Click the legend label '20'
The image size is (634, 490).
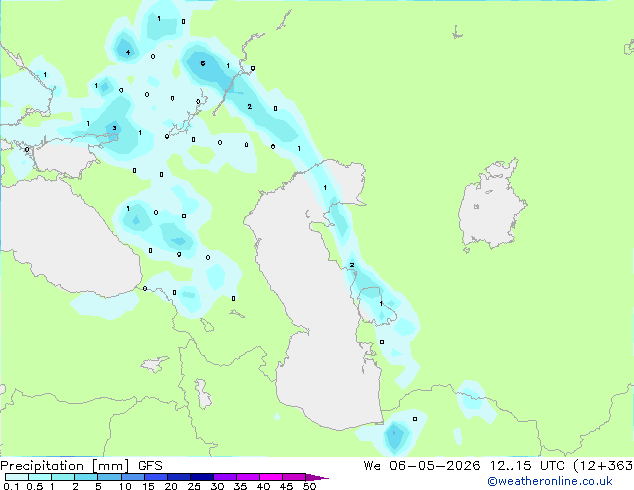coord(171,486)
